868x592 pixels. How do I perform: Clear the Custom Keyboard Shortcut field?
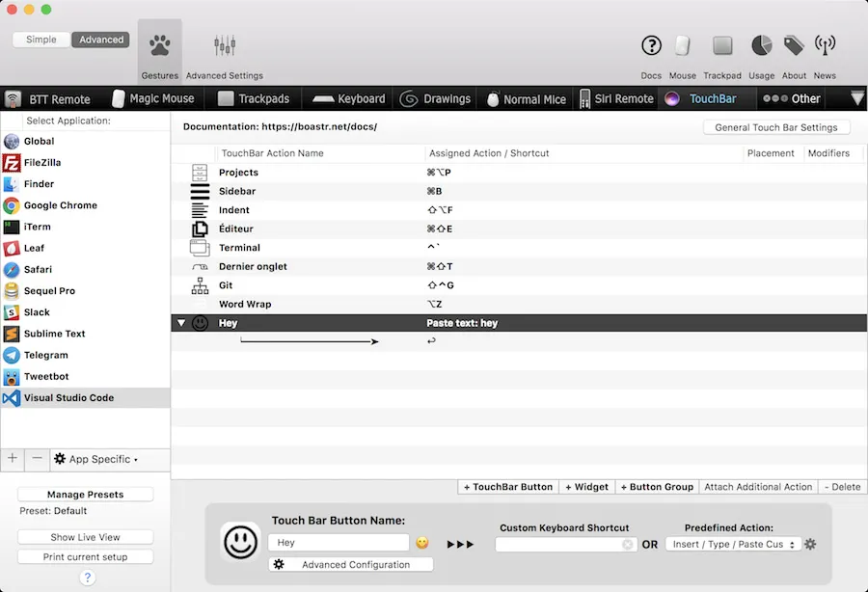(x=627, y=545)
